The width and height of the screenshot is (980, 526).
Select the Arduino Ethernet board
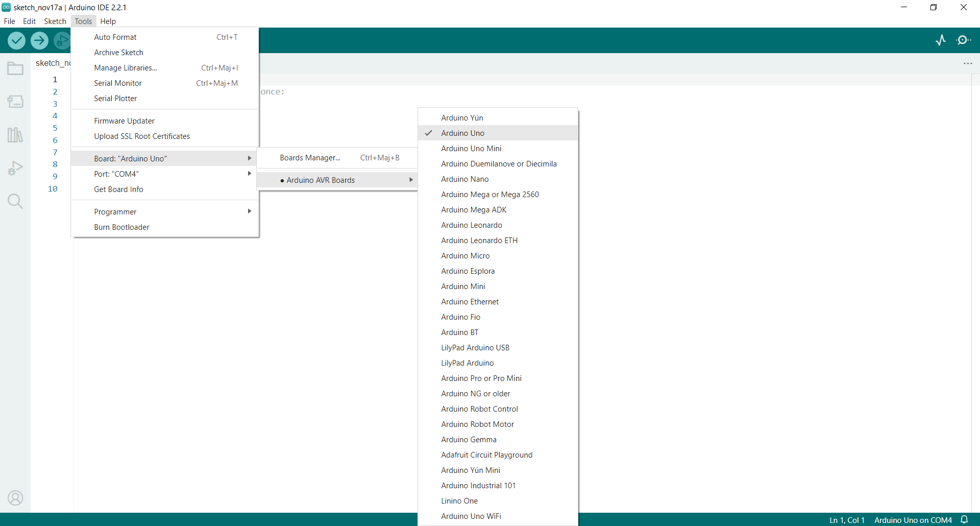pyautogui.click(x=498, y=302)
